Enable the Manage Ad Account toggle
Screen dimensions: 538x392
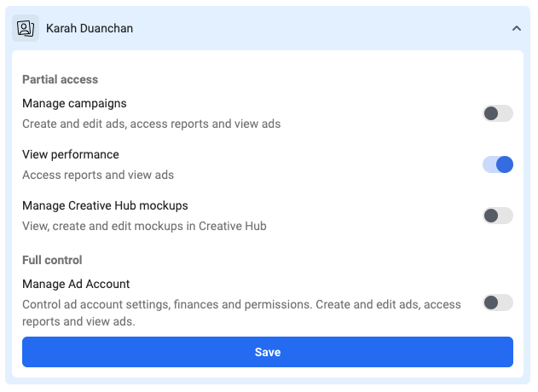(498, 303)
